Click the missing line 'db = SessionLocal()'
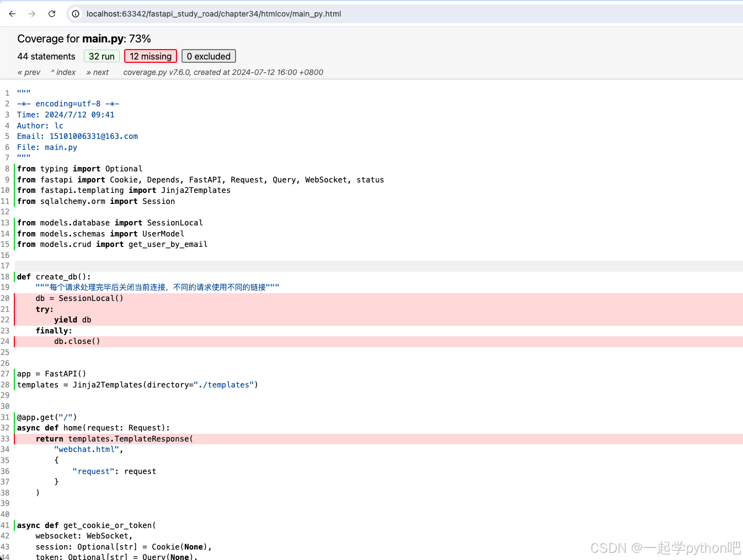 (79, 298)
